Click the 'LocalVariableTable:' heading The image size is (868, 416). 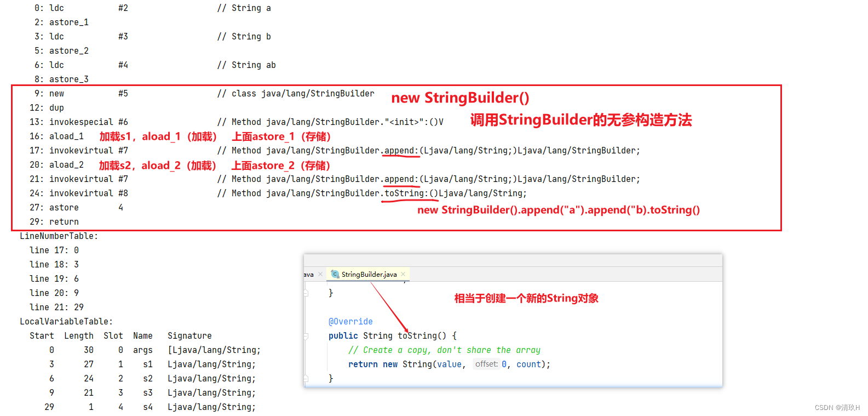coord(66,322)
